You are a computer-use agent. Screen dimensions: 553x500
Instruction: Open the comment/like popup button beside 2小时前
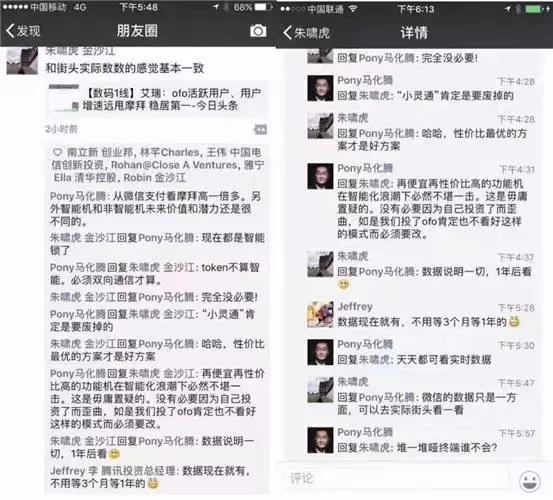260,130
